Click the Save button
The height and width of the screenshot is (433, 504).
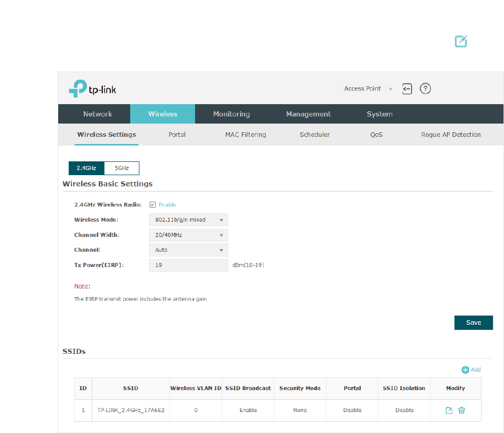(x=473, y=323)
